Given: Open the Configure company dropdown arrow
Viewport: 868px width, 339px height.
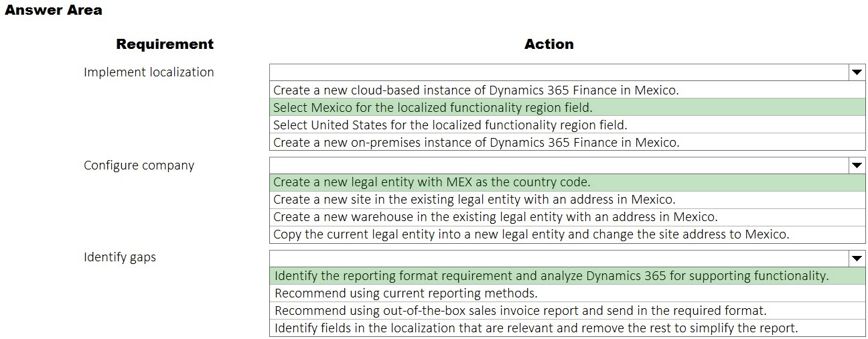Looking at the screenshot, I should tap(857, 165).
